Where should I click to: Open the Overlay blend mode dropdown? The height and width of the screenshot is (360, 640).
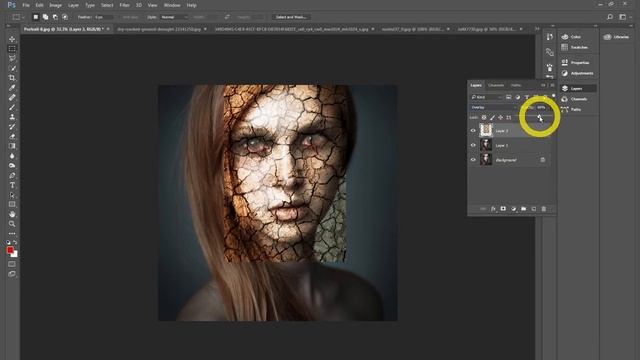[x=493, y=107]
